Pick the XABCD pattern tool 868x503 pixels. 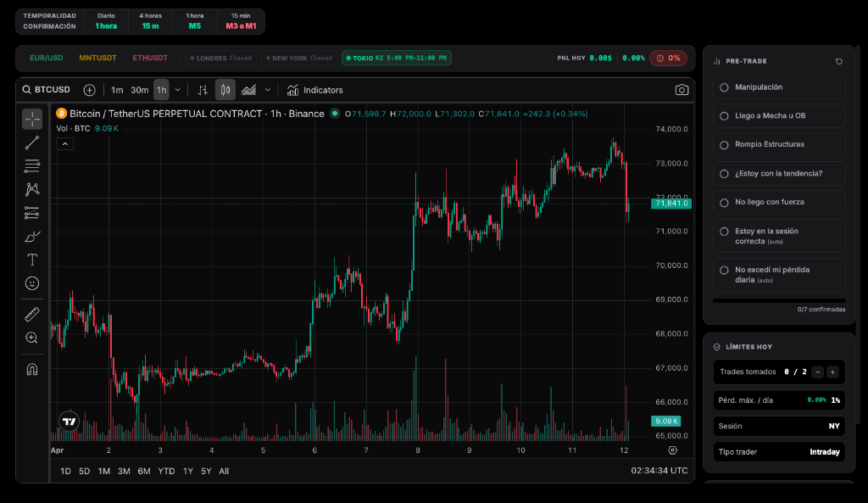point(32,189)
